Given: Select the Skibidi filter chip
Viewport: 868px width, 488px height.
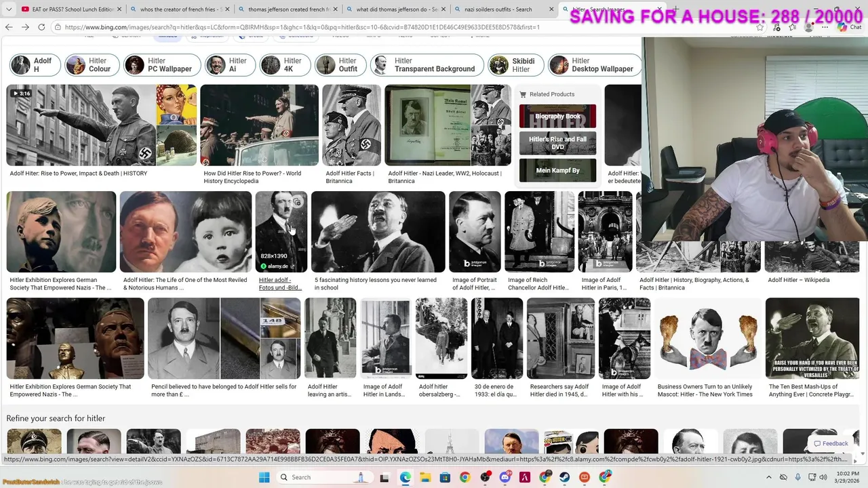Looking at the screenshot, I should click(x=516, y=65).
